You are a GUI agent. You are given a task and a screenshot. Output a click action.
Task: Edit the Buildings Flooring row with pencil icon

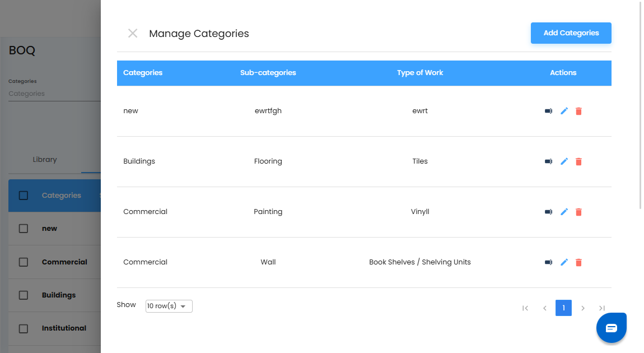(564, 161)
